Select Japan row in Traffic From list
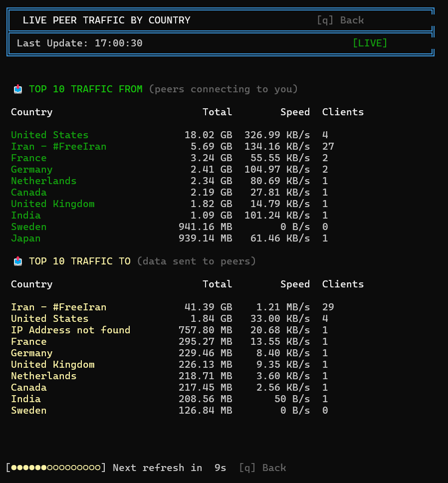Screen dimensions: 448x483 tap(25, 239)
